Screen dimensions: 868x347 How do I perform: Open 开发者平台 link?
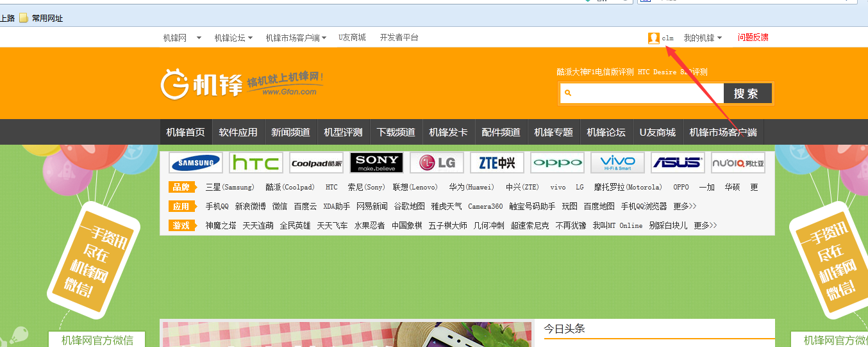(399, 38)
